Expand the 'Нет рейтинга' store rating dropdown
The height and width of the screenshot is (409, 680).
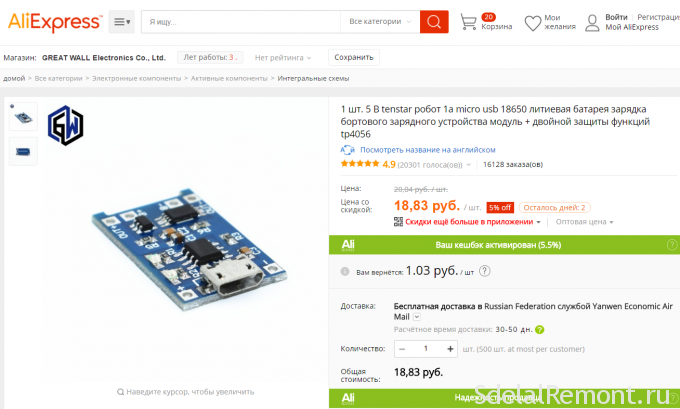click(x=283, y=58)
